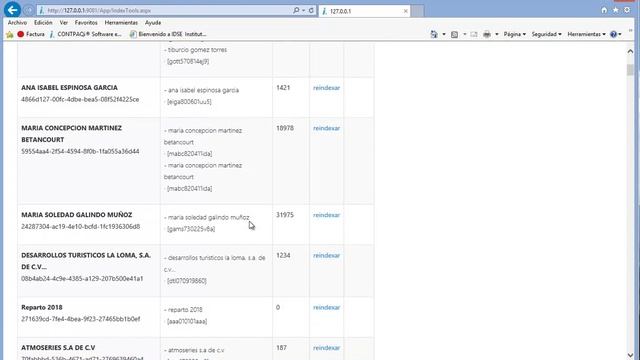Click the Add to favorites bar star icon

pyautogui.click(x=10, y=35)
